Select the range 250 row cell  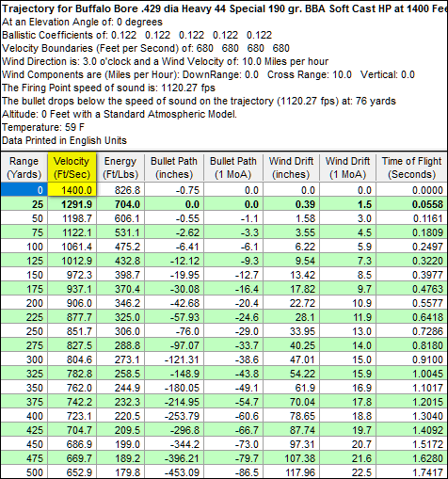click(x=24, y=331)
